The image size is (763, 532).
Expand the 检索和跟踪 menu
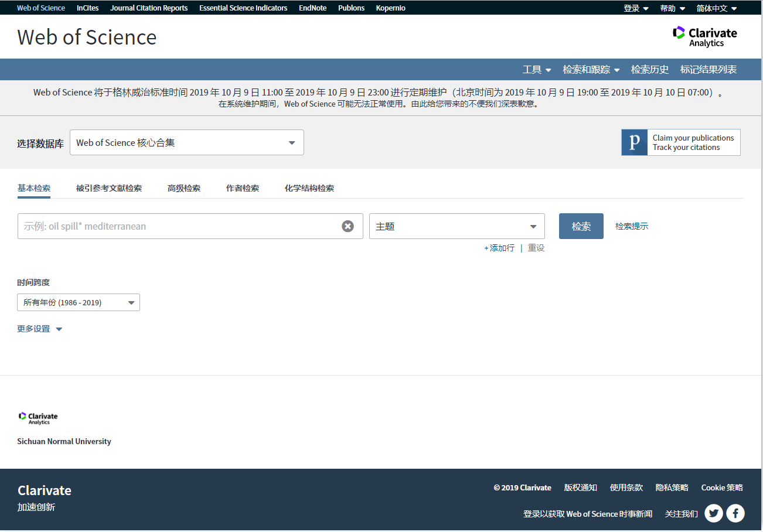[x=591, y=69]
